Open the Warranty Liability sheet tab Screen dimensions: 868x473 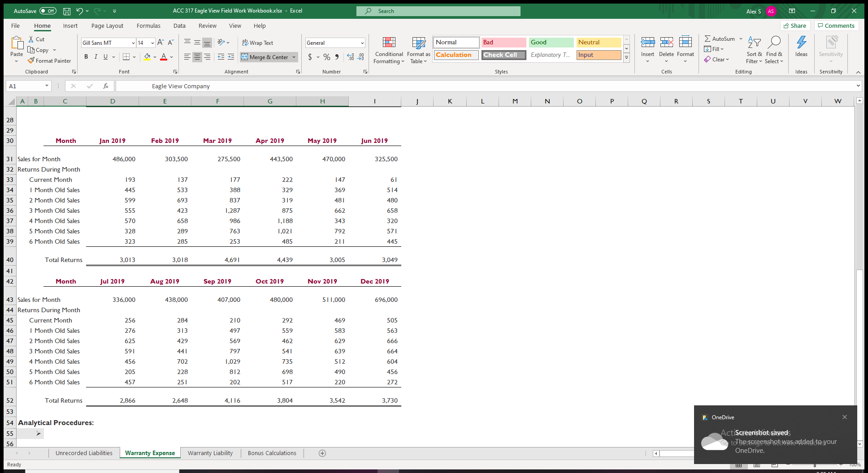(x=210, y=453)
